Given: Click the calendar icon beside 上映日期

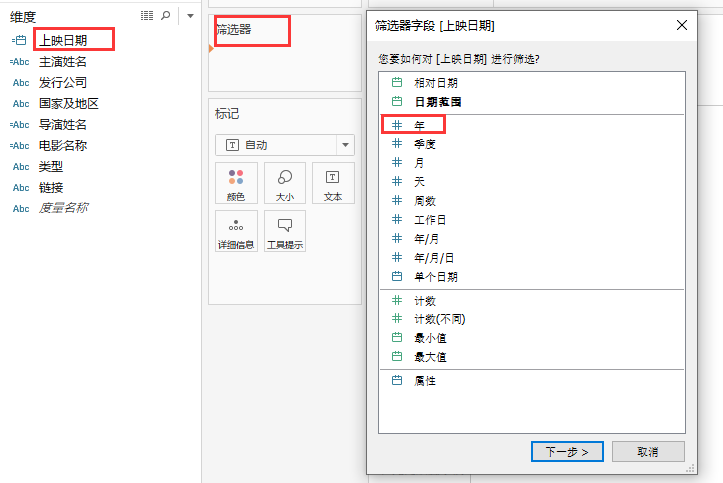Looking at the screenshot, I should pos(19,41).
